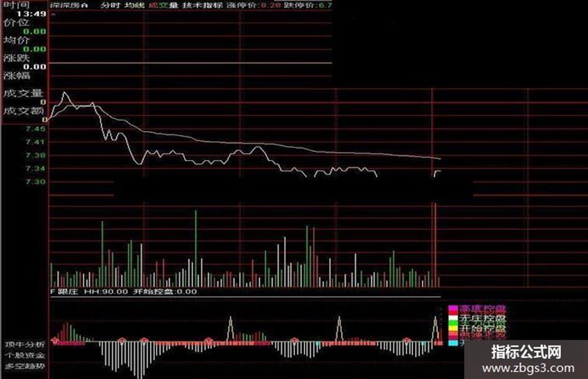Click the white 无庄控盘 legend swatch
This screenshot has height=379, width=588.
tap(453, 319)
